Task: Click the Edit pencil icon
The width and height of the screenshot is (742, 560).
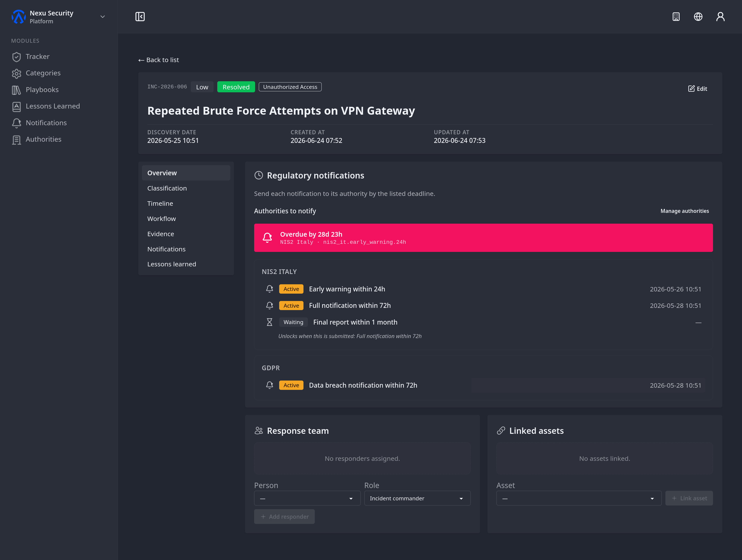Action: click(691, 89)
